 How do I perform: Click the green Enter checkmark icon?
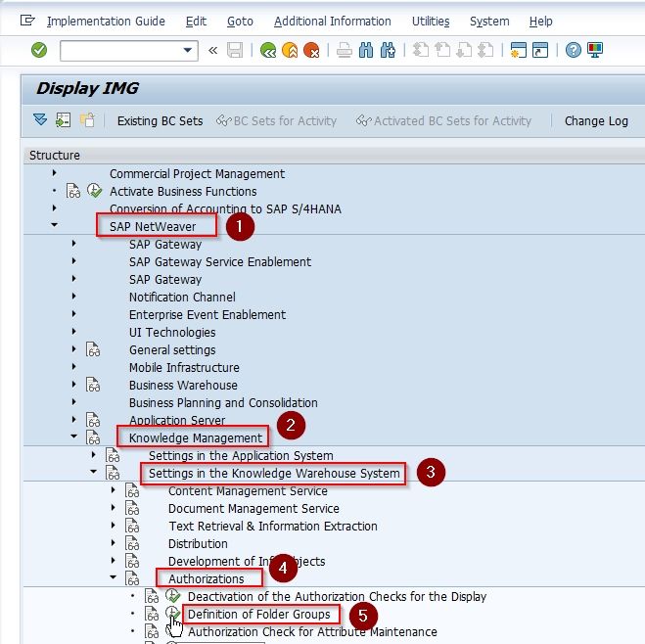[x=39, y=50]
